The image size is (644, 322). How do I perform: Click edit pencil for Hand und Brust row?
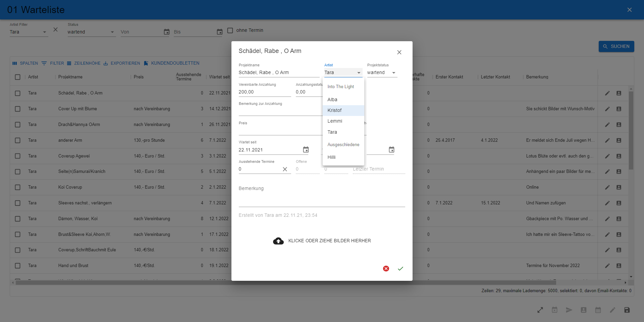click(x=607, y=266)
